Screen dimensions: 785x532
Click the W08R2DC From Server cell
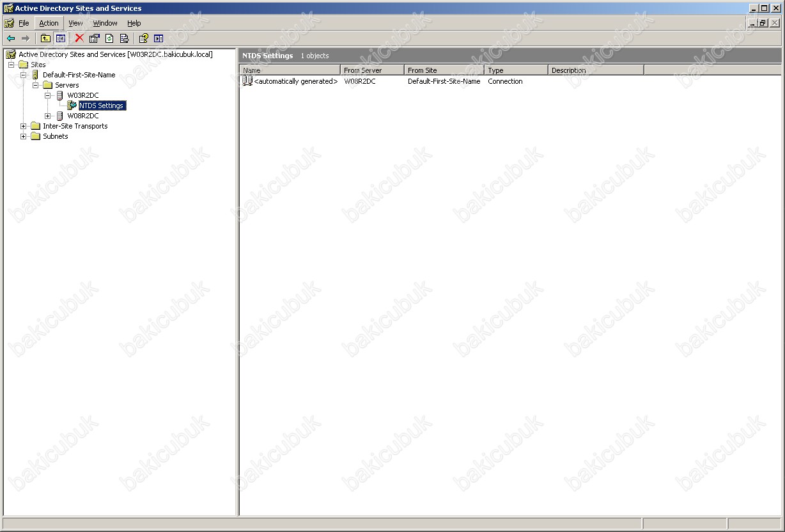[x=360, y=81]
